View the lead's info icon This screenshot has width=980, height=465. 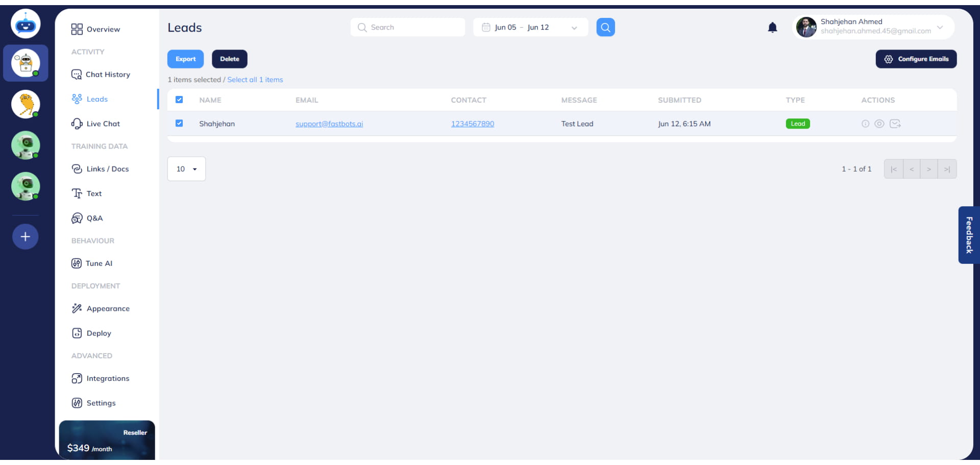click(865, 124)
